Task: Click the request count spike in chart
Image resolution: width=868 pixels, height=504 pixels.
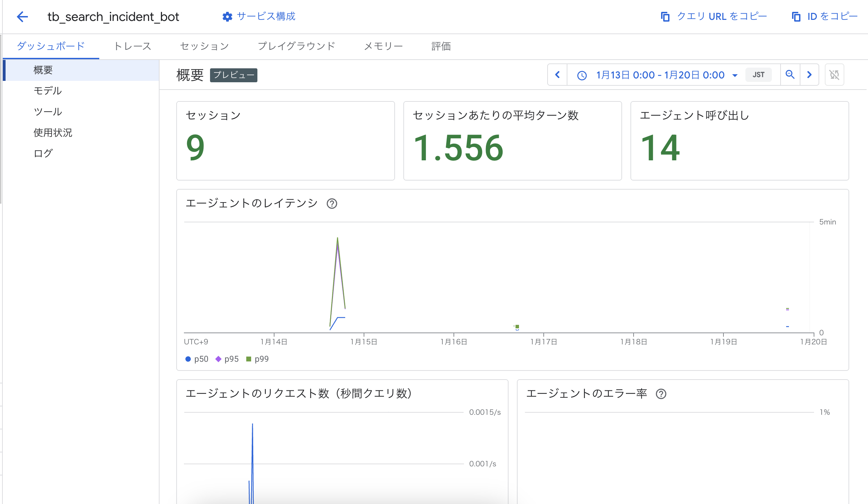Action: (253, 425)
